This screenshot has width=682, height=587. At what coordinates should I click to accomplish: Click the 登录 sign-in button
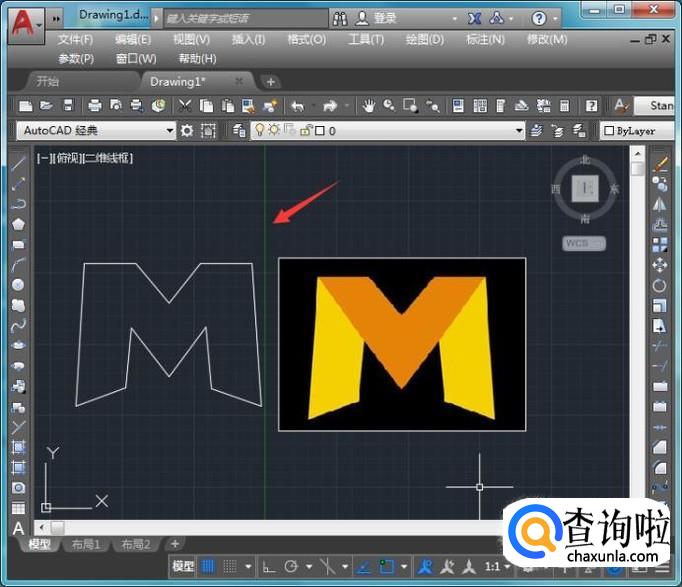pyautogui.click(x=384, y=18)
